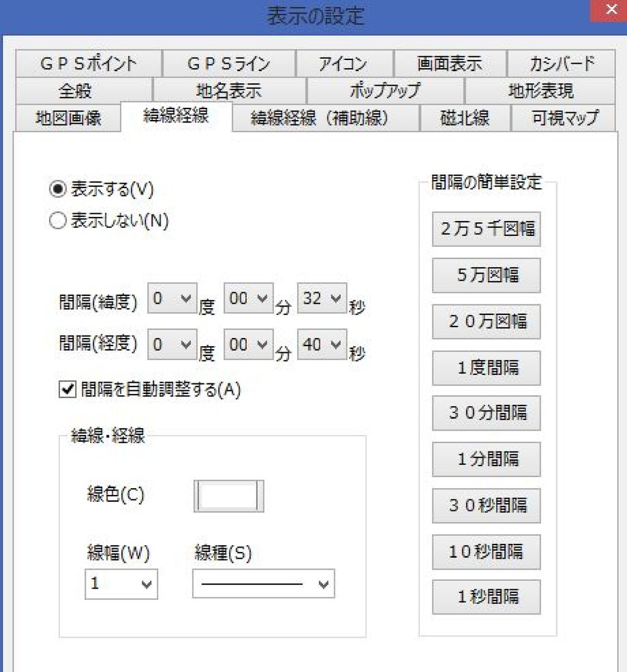Screen dimensions: 627x672
Task: Go to the カシバード tab
Action: point(561,64)
